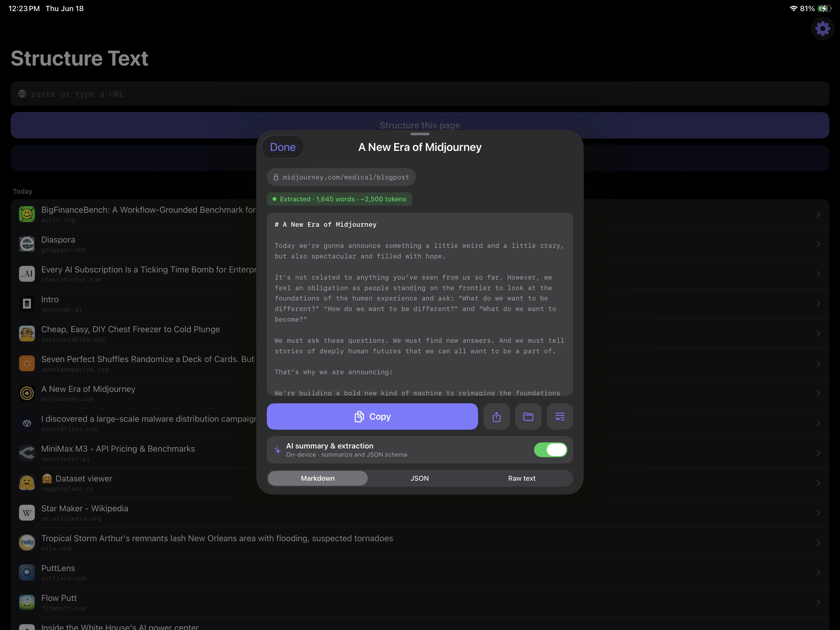Click the nola.com favicon
Viewport: 840px width, 630px height.
[27, 543]
